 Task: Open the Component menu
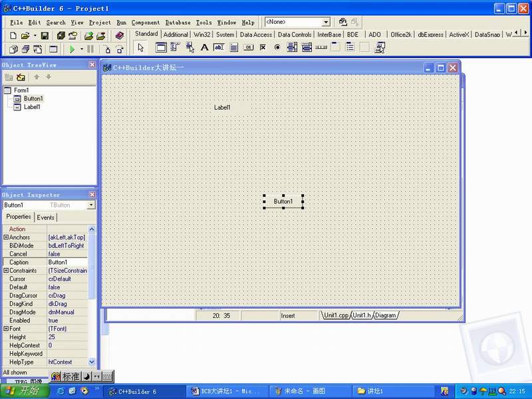[x=146, y=23]
